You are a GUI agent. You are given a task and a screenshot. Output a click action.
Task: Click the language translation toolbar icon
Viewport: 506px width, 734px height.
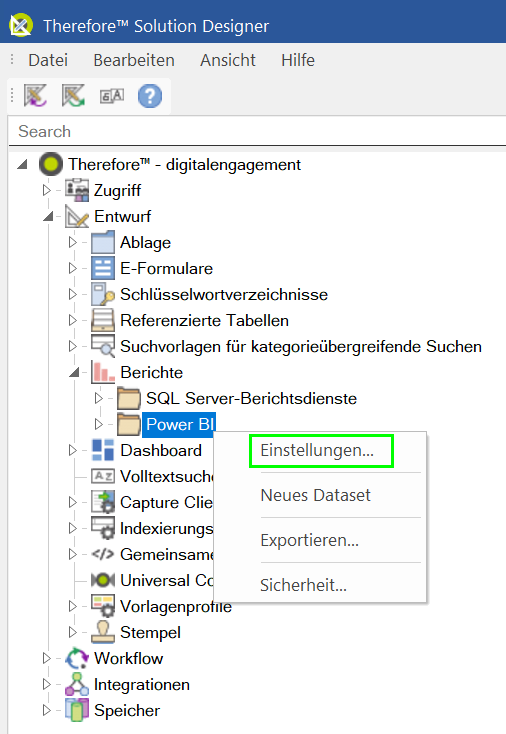(111, 95)
